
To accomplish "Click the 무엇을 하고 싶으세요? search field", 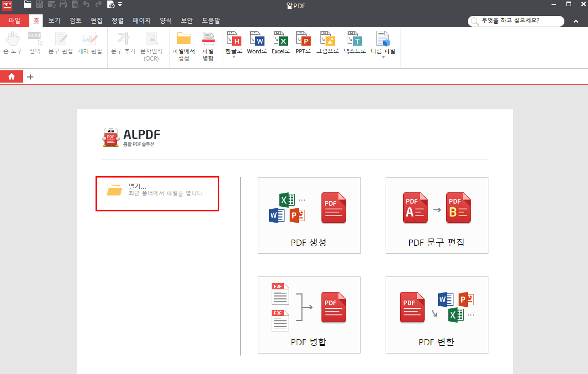I will [x=519, y=21].
